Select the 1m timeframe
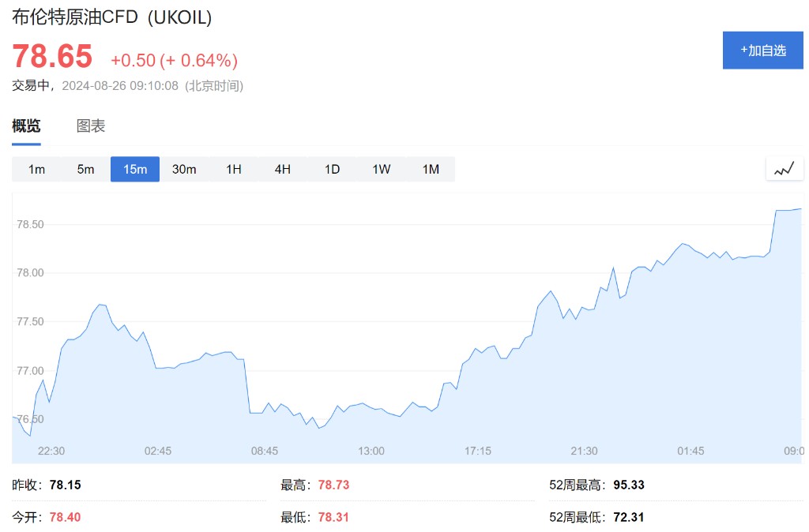 click(36, 169)
